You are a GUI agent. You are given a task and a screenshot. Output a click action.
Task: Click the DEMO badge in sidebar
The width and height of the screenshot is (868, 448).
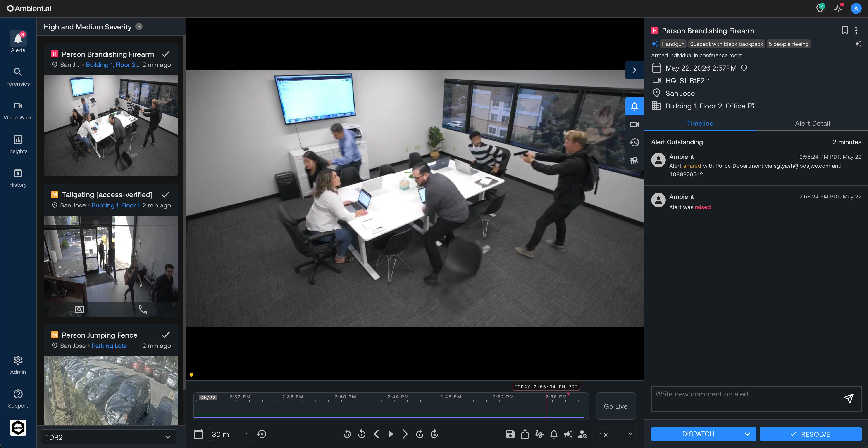(x=18, y=428)
